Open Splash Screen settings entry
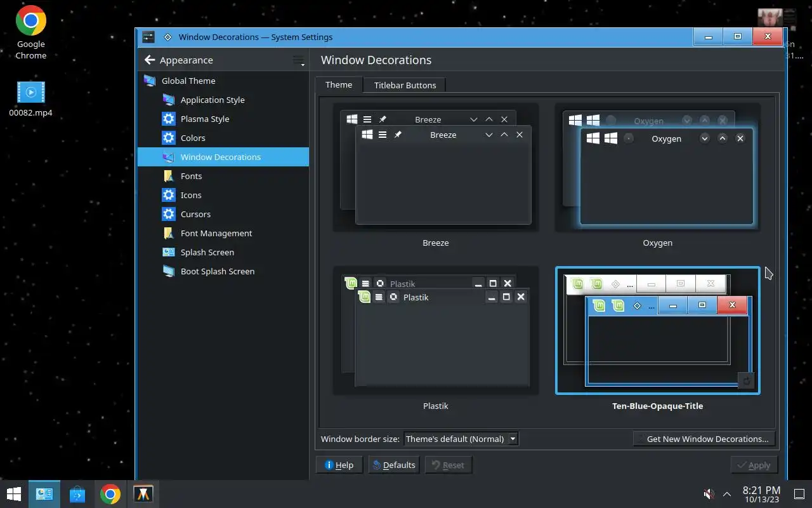Viewport: 812px width, 508px height. 223,252
